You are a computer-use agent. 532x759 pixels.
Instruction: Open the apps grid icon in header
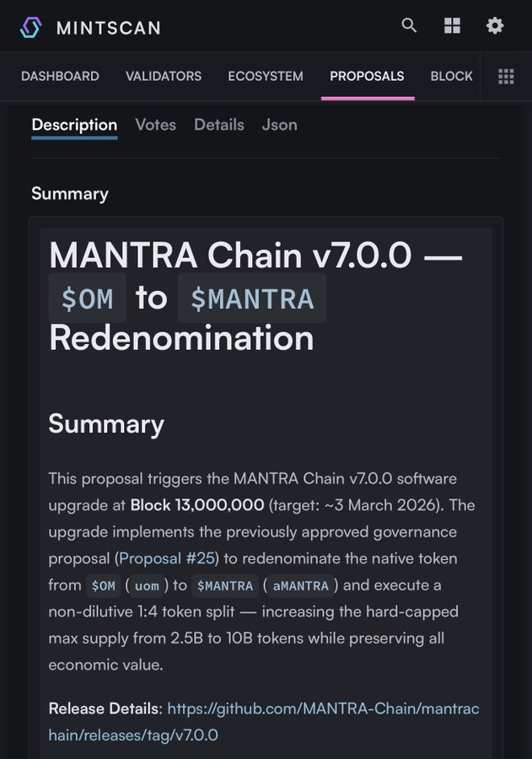452,26
